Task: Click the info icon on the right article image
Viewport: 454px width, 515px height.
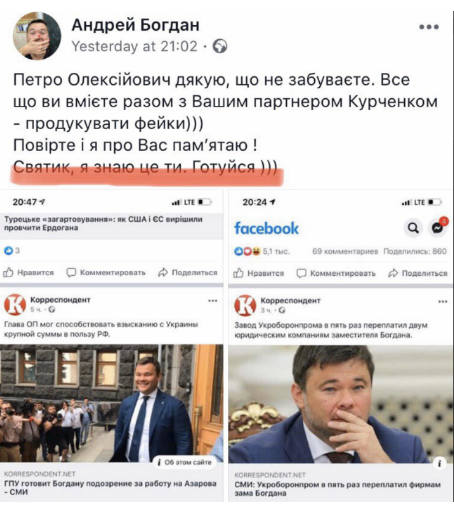Action: tap(440, 463)
